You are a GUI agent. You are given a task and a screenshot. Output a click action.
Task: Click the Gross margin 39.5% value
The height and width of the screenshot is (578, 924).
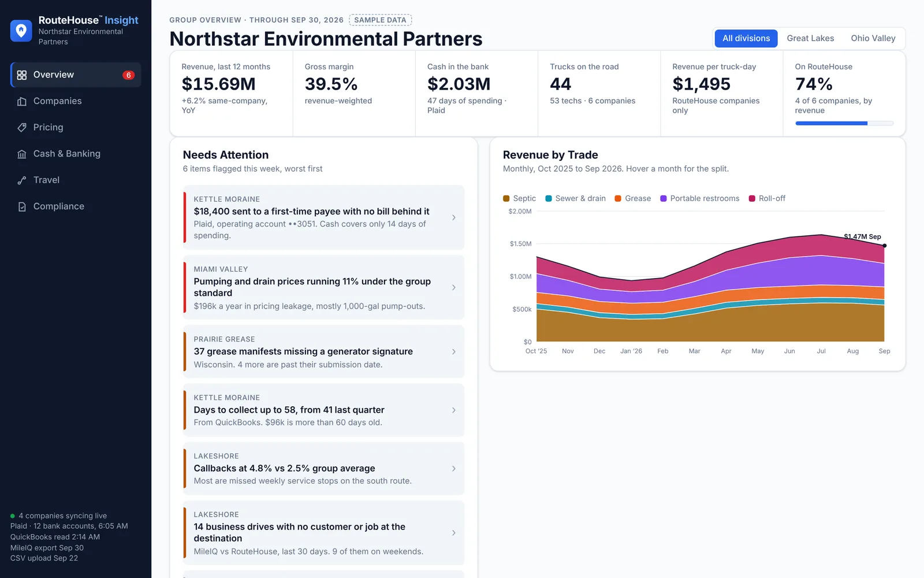[x=331, y=84]
